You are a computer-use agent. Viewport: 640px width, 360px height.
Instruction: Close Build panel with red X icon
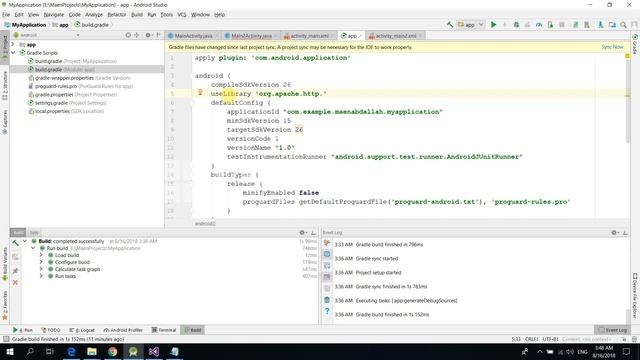(16, 282)
